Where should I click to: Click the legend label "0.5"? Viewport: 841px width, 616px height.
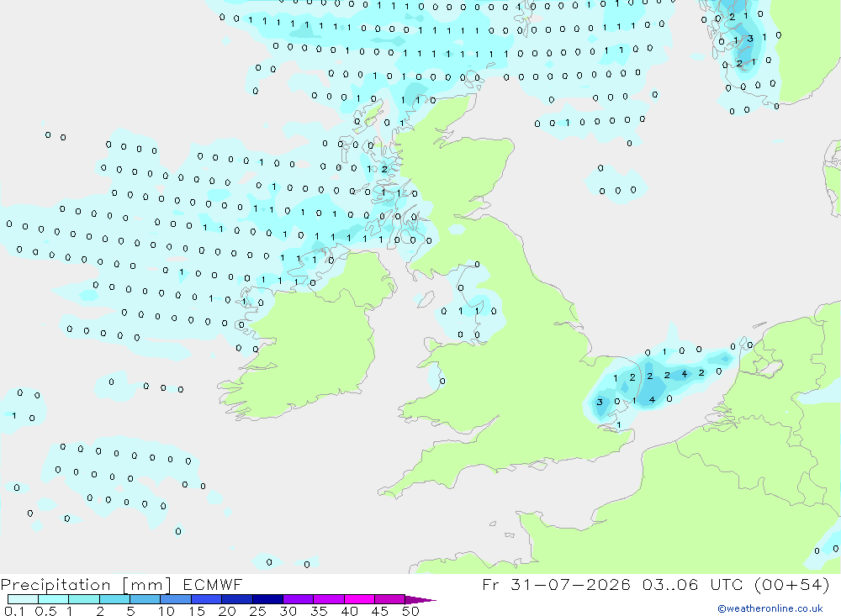(45, 611)
